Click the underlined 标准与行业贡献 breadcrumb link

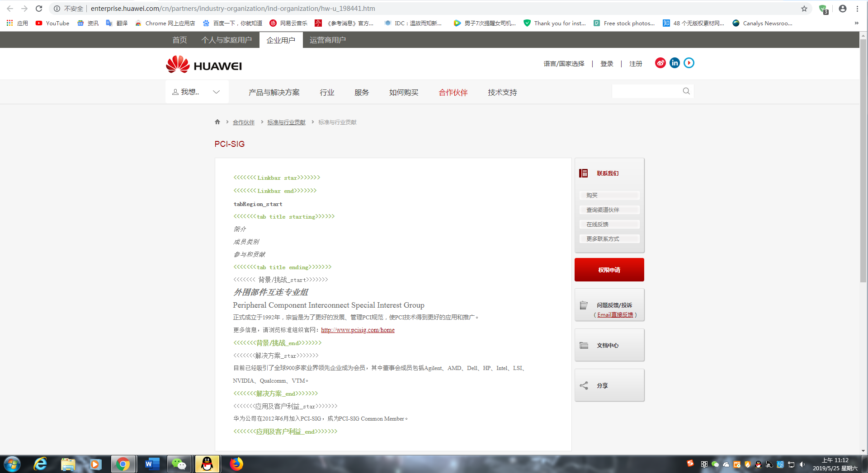[x=286, y=122]
